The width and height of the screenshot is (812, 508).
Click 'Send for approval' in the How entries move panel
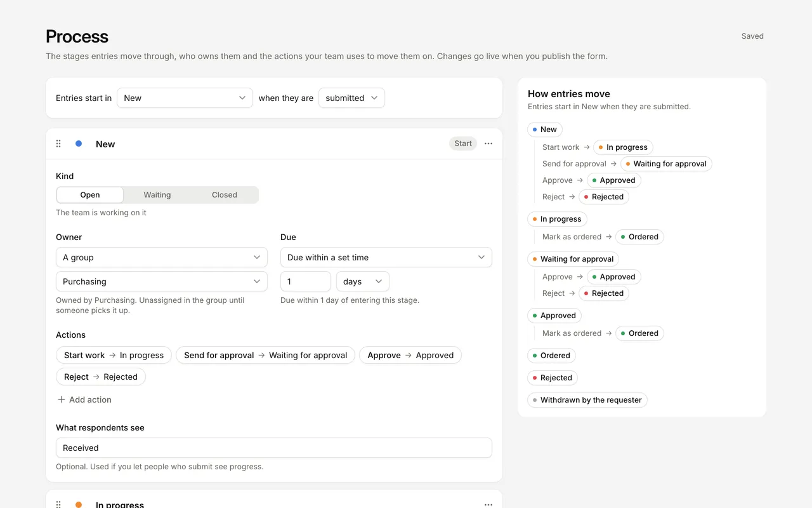[574, 164]
